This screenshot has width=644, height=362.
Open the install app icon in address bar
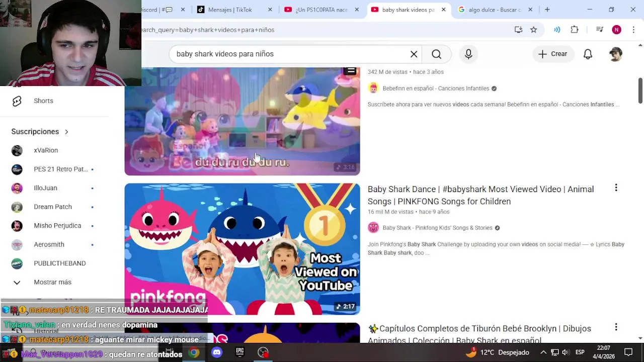point(518,30)
